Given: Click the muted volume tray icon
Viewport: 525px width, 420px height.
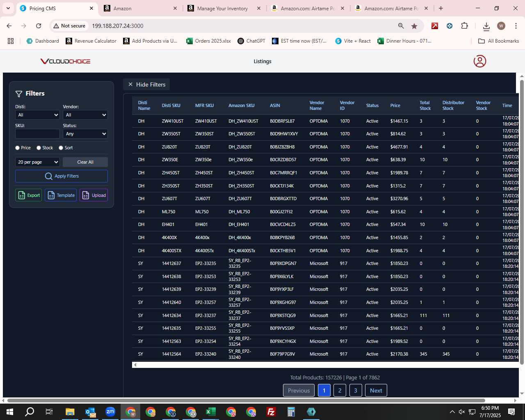Looking at the screenshot, I should pyautogui.click(x=462, y=412).
